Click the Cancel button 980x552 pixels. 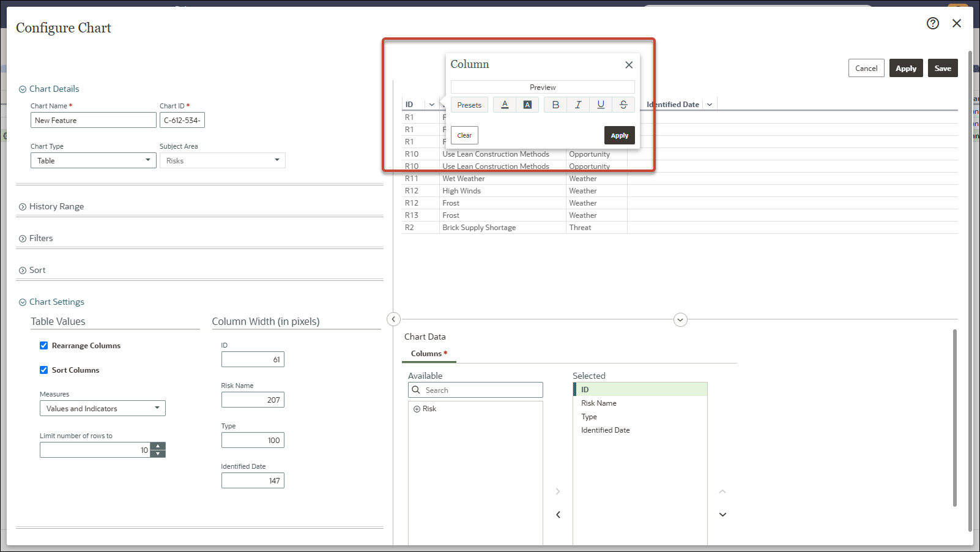pyautogui.click(x=866, y=68)
